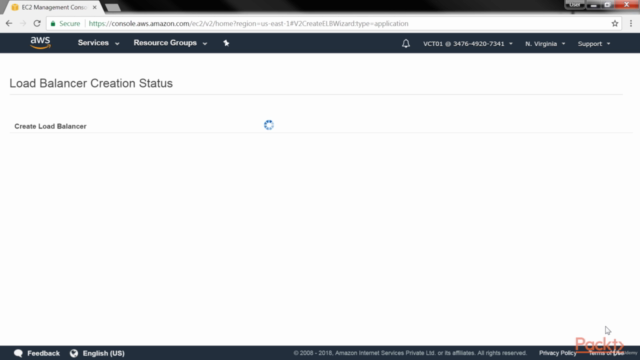
Task: Change language from English (US)
Action: point(103,353)
